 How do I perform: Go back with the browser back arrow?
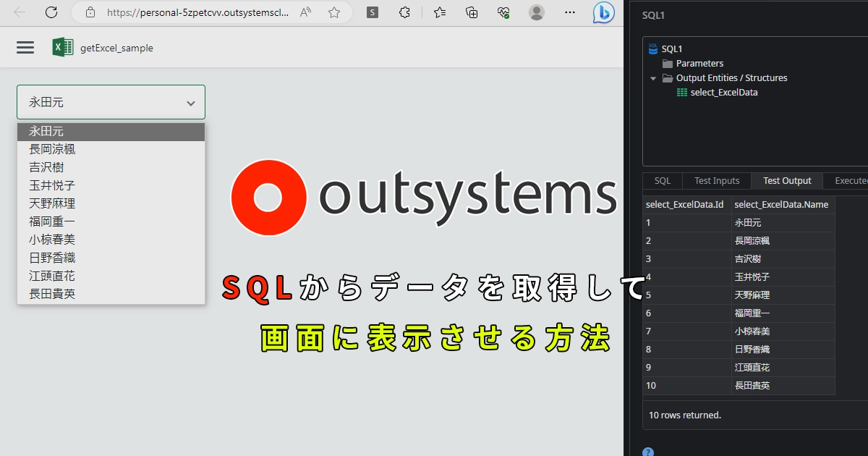tap(20, 12)
